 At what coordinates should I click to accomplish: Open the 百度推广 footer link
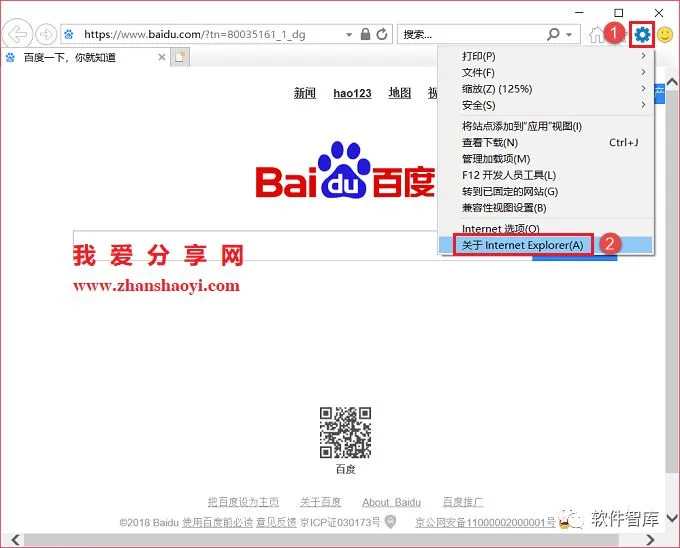463,502
